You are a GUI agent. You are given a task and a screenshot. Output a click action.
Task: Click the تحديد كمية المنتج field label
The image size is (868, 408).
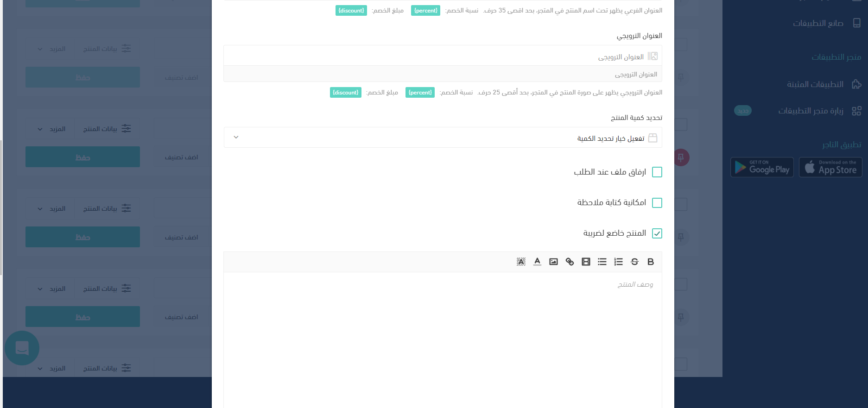pyautogui.click(x=636, y=118)
